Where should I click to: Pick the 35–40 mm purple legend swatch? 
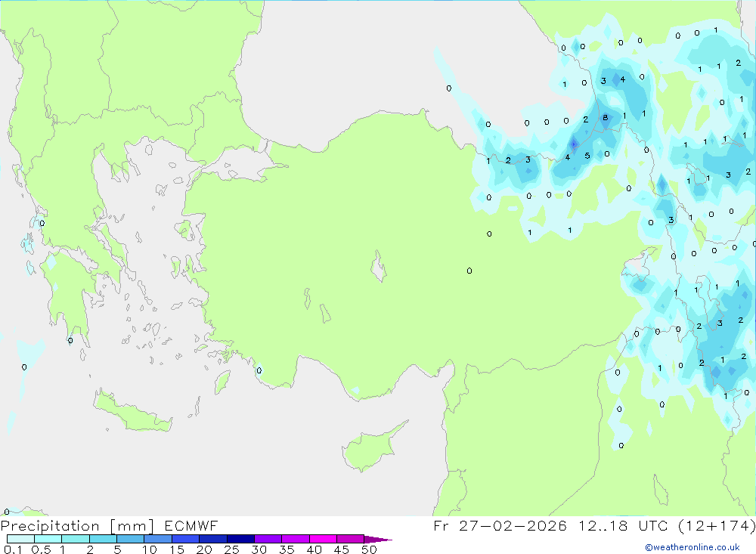click(x=296, y=539)
